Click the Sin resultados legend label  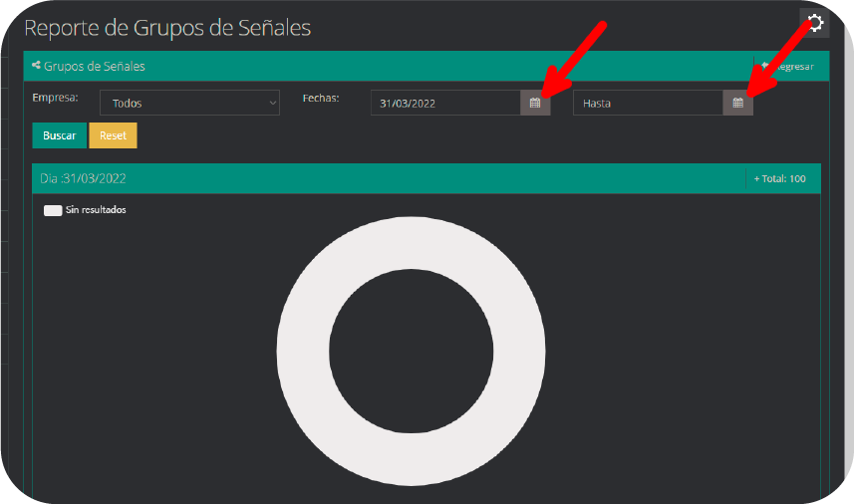pyautogui.click(x=96, y=211)
